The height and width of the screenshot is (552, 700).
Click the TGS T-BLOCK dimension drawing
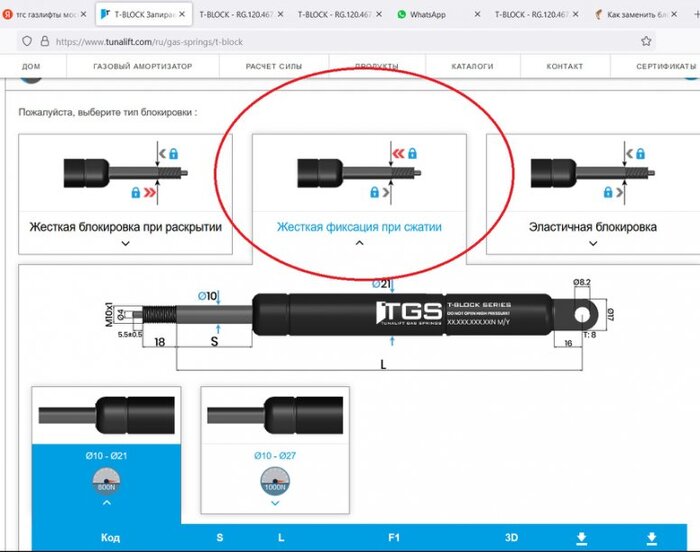pos(360,325)
